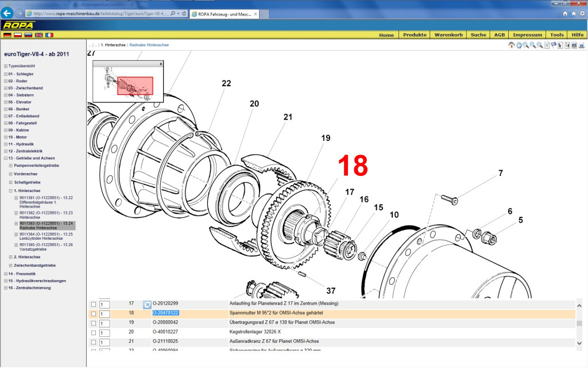Open the Warenkorb menu item

(448, 35)
